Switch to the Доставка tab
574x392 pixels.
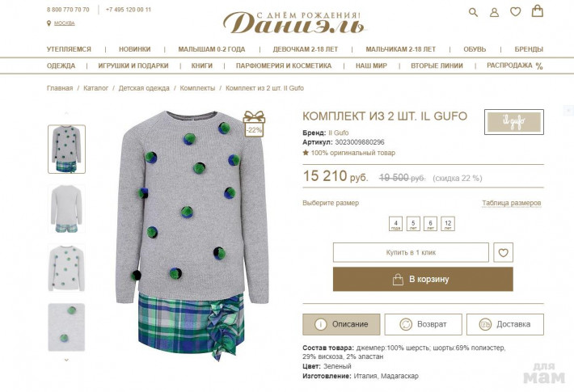coord(505,324)
